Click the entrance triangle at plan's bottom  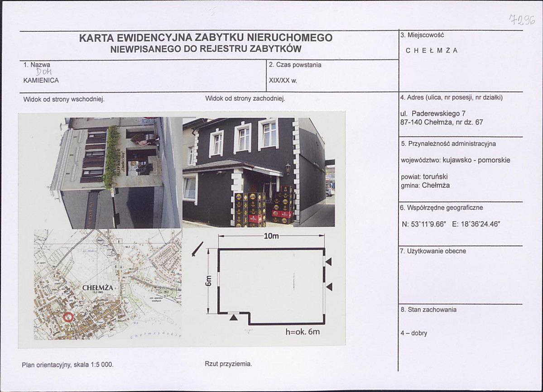coord(234,317)
